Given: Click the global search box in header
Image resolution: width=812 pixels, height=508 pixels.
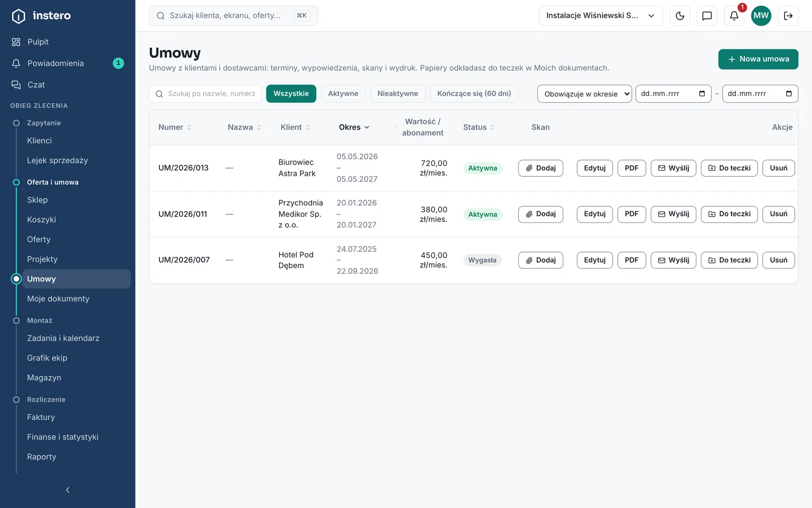Looking at the screenshot, I should 233,16.
